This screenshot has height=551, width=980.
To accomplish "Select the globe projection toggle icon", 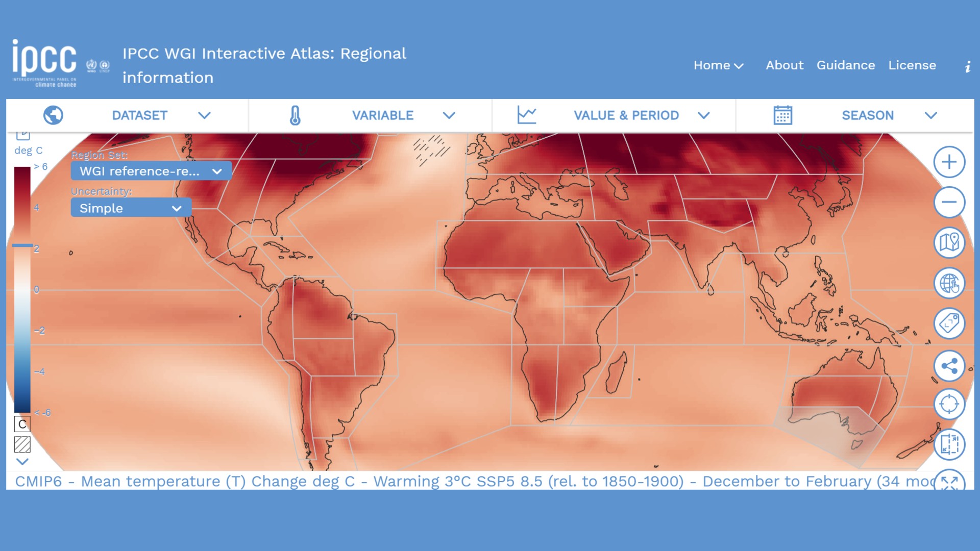I will pos(950,283).
